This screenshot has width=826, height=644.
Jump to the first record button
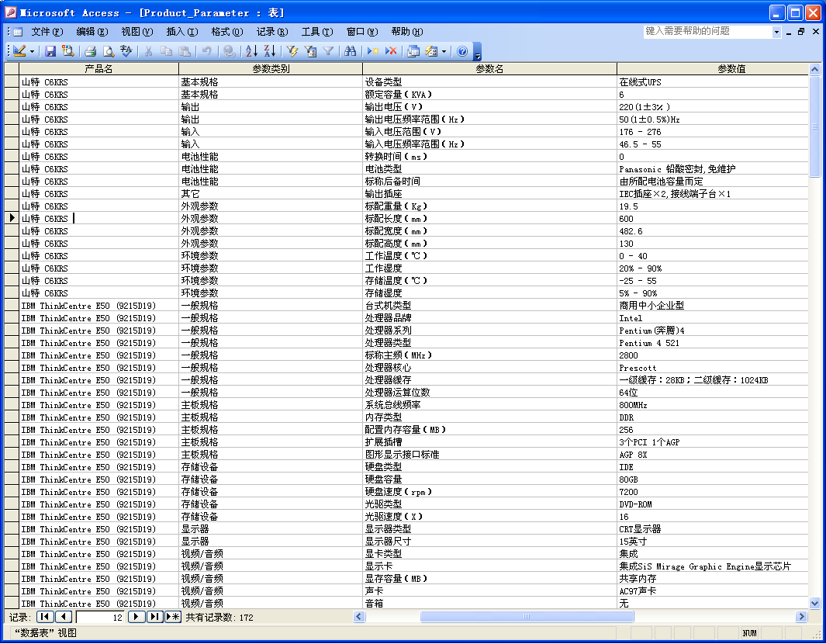coord(44,617)
